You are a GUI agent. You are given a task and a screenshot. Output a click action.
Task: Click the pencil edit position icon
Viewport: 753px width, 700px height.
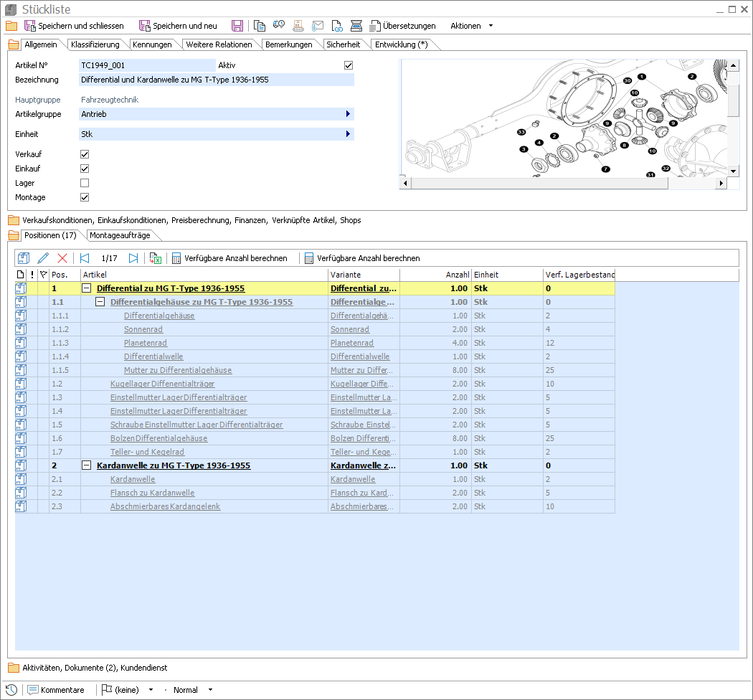coord(43,258)
